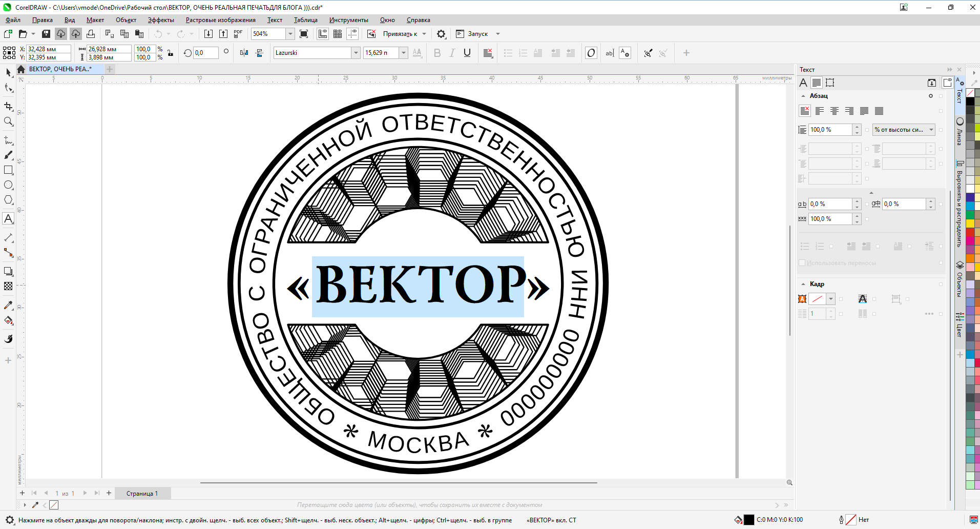Toggle Underline text formatting
Image resolution: width=980 pixels, height=529 pixels.
pos(467,53)
